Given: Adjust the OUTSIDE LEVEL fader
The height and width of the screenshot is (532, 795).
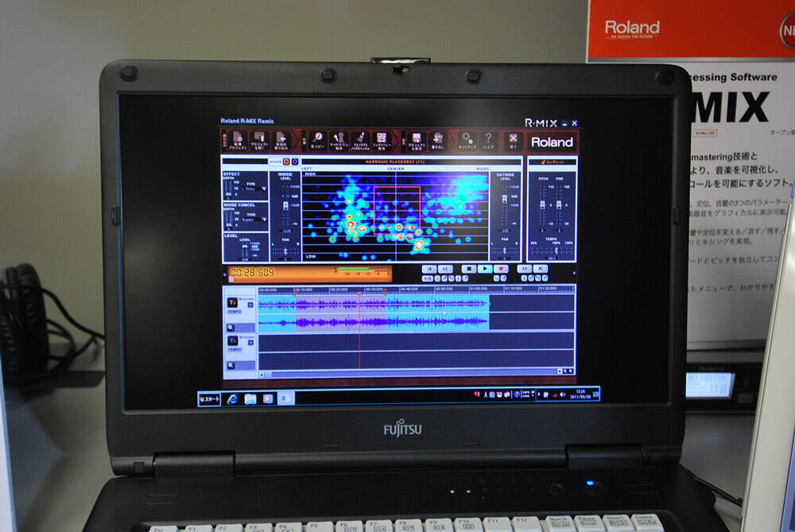Looking at the screenshot, I should pyautogui.click(x=505, y=200).
